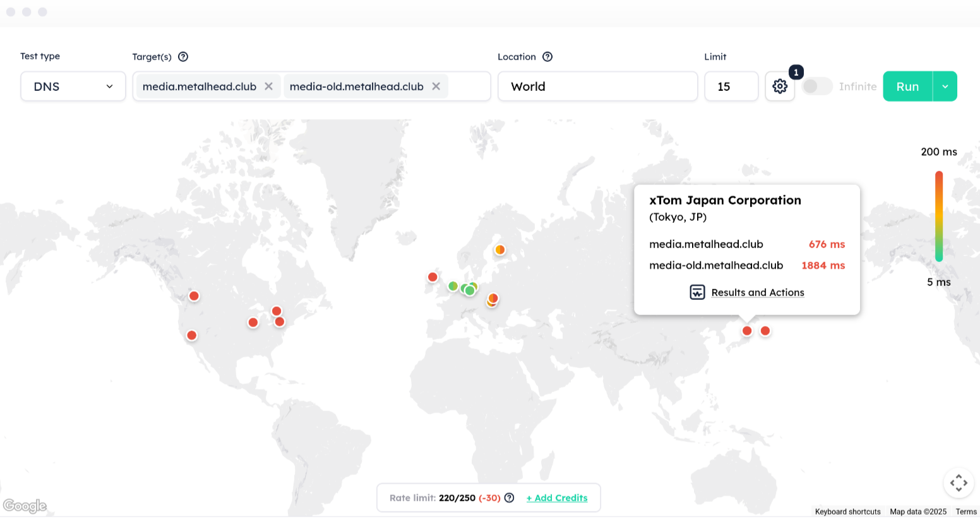
Task: Enable the Infinite run toggle
Action: tap(817, 86)
